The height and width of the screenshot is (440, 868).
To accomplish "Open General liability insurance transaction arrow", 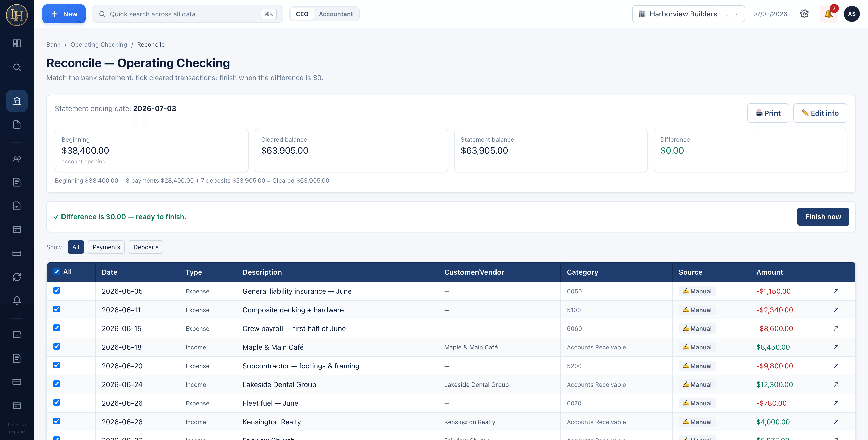I will pos(836,291).
